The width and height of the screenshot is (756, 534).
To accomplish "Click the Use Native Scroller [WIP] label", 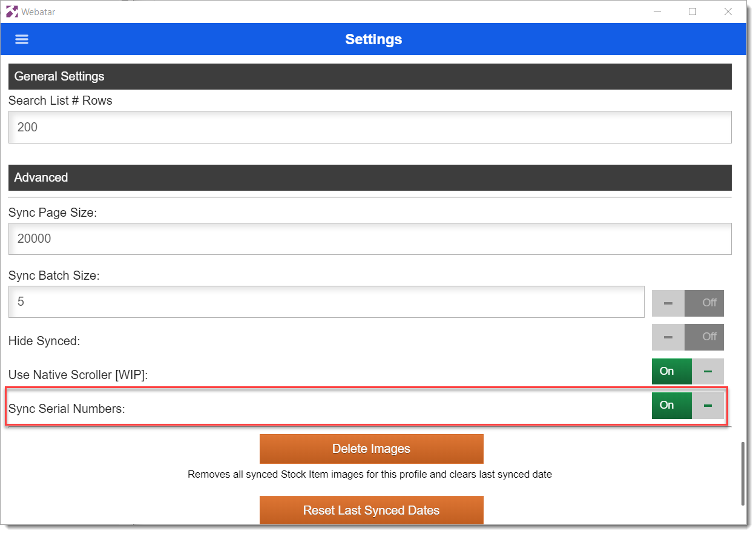I will [x=78, y=375].
